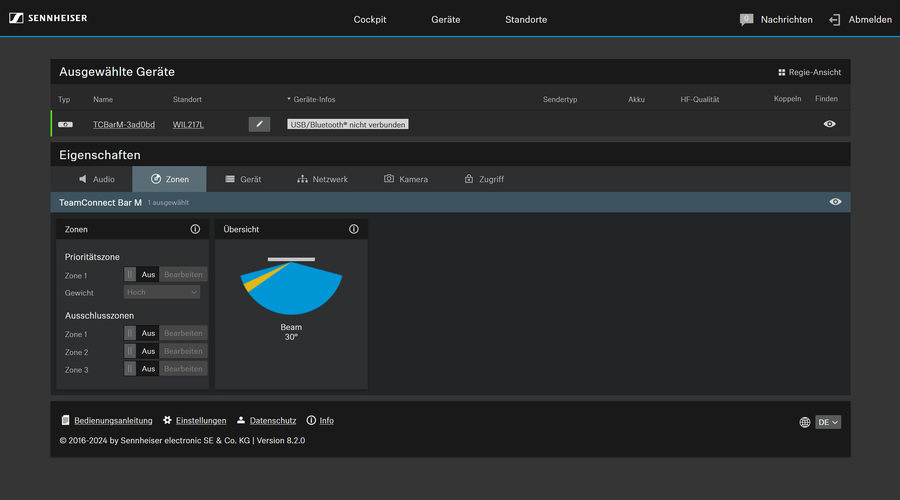The width and height of the screenshot is (900, 500).
Task: Select the Zonen tab
Action: click(169, 179)
